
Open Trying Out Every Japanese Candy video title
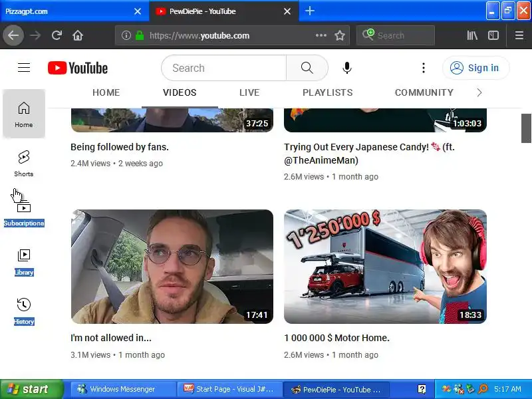369,154
